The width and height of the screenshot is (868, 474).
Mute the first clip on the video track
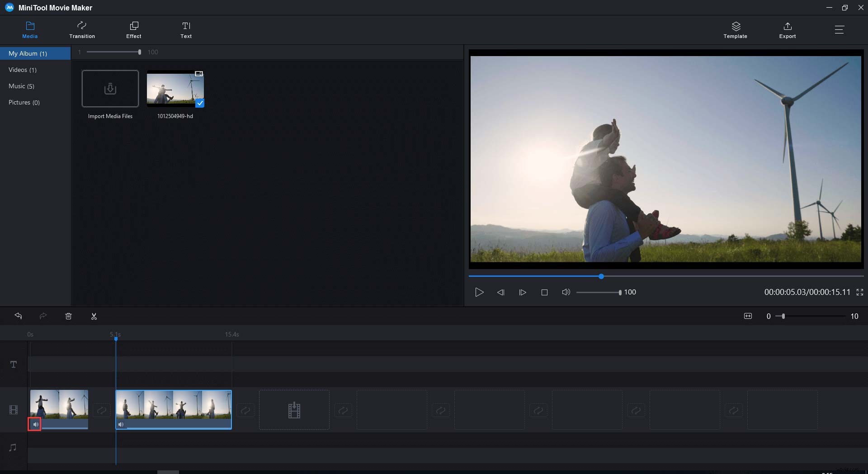click(x=35, y=424)
